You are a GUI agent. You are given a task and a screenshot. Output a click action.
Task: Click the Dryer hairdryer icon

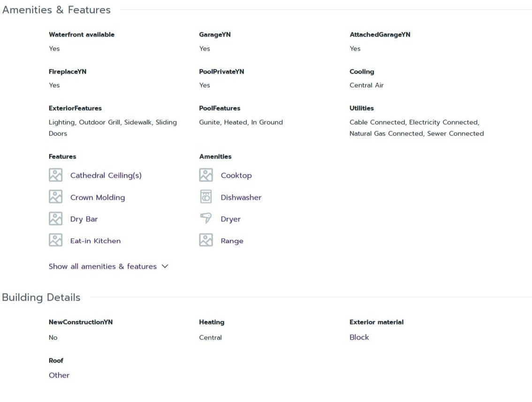[206, 218]
